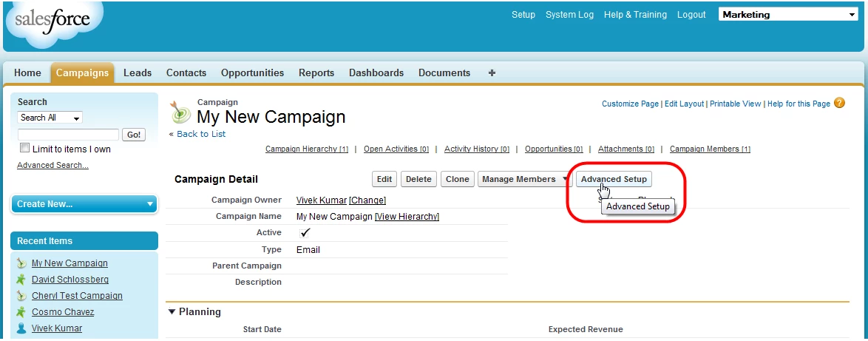This screenshot has width=868, height=341.
Task: Click the View Hierarchy link
Action: point(407,217)
